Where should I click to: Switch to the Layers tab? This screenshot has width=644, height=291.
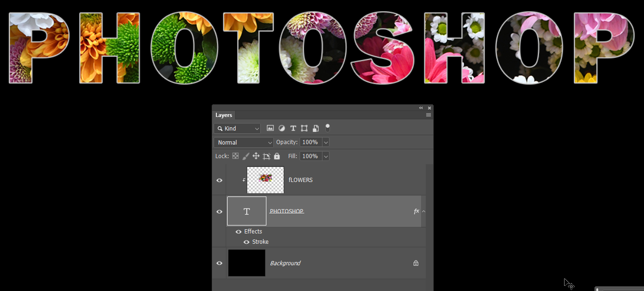224,115
